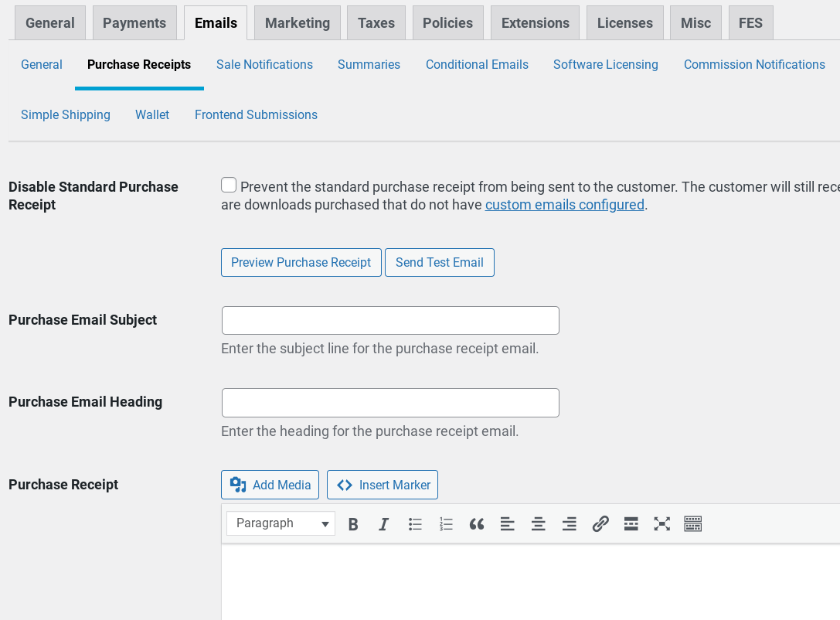Insert a bulleted list
This screenshot has width=840, height=620.
(x=415, y=524)
